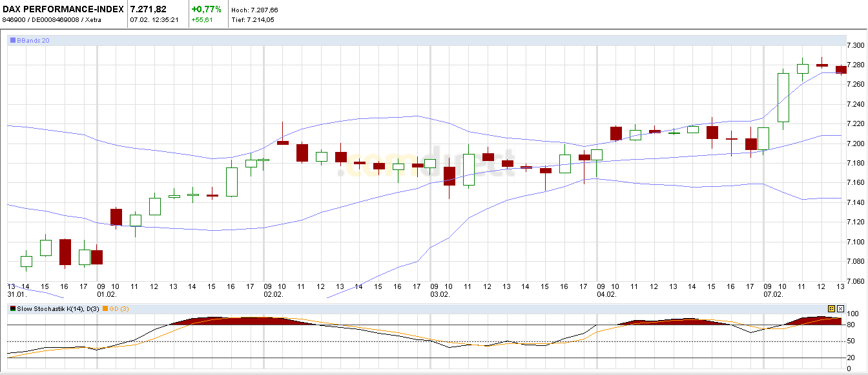The height and width of the screenshot is (375, 868).
Task: Click the 7.120 price axis label
Action: coord(855,222)
